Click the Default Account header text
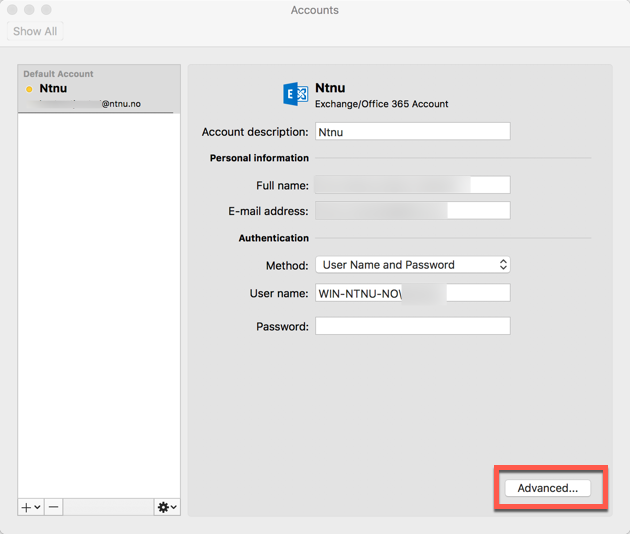This screenshot has height=534, width=630. point(58,74)
